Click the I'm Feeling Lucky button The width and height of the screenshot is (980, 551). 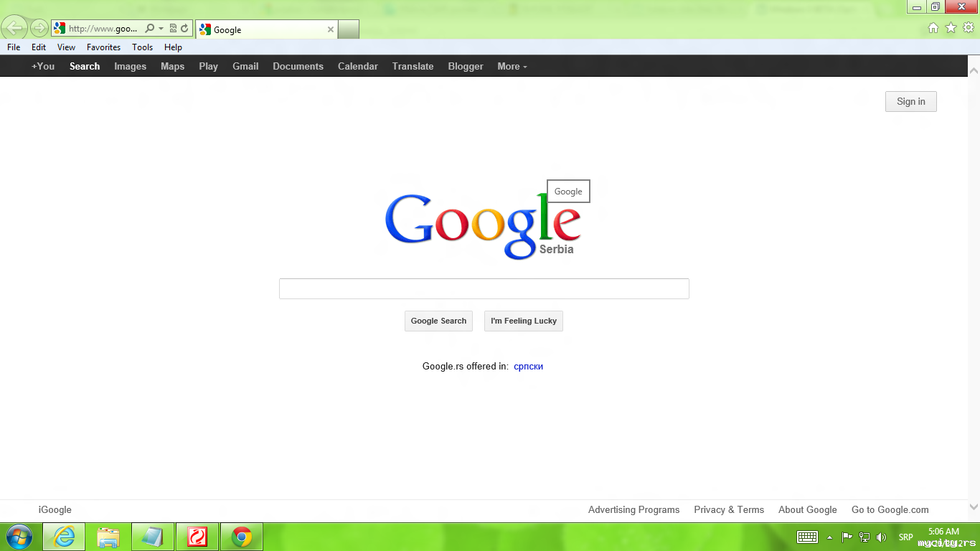[x=524, y=321]
